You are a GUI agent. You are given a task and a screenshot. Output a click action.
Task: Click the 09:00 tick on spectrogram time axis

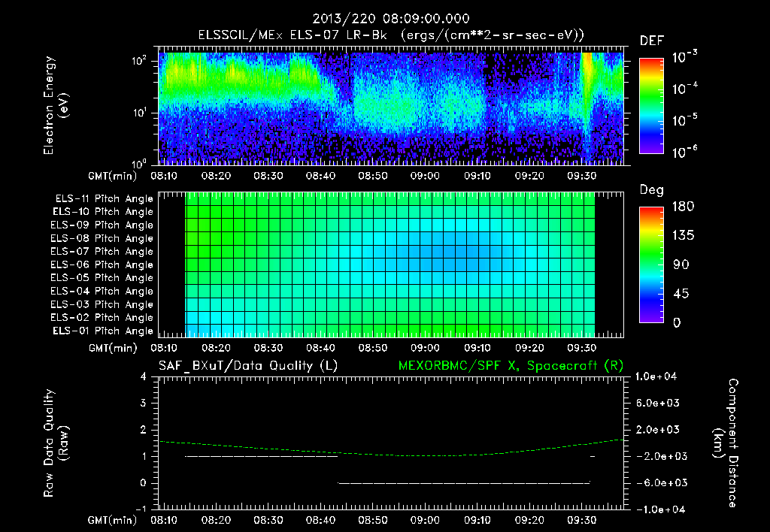426,176
